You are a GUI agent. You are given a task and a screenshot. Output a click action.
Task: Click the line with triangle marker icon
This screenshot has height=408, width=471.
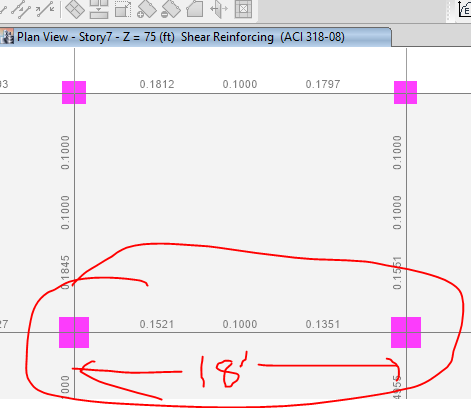pyautogui.click(x=21, y=10)
